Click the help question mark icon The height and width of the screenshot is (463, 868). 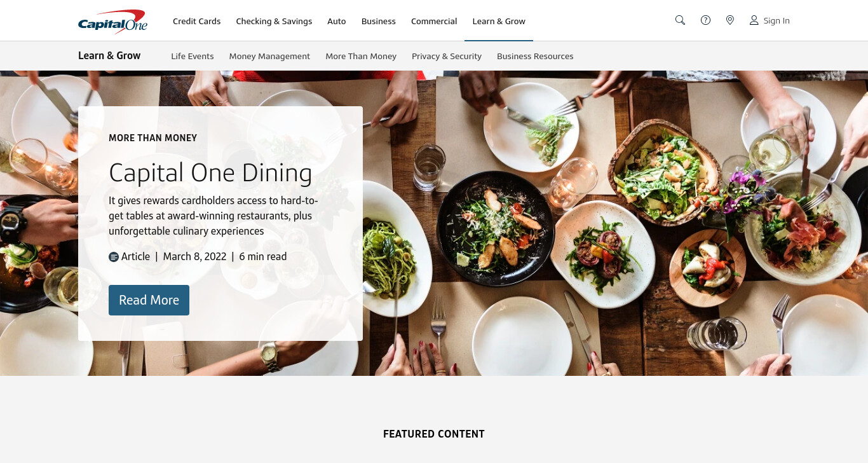pyautogui.click(x=705, y=20)
